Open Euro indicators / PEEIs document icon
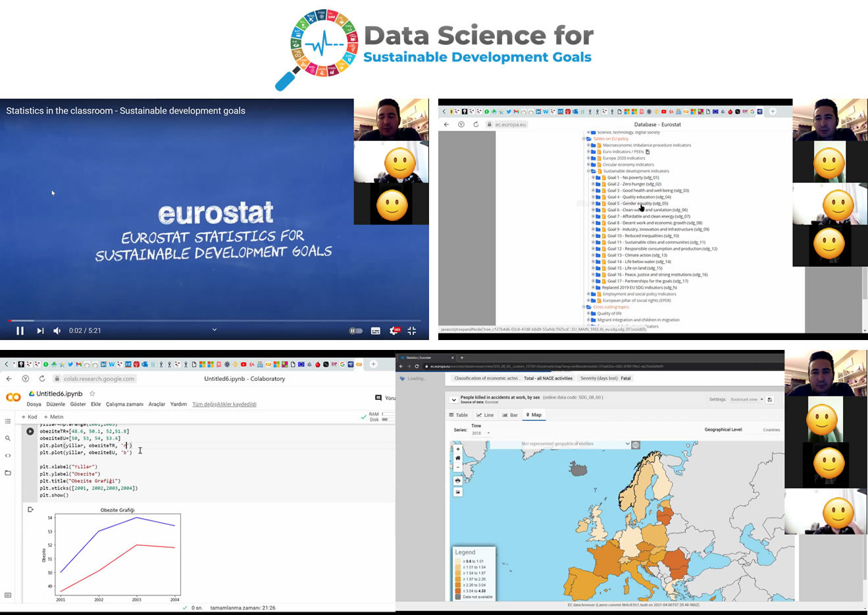The width and height of the screenshot is (868, 615). click(x=648, y=152)
